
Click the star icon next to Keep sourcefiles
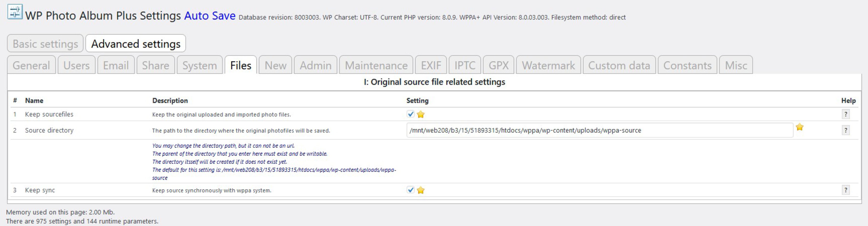(420, 114)
